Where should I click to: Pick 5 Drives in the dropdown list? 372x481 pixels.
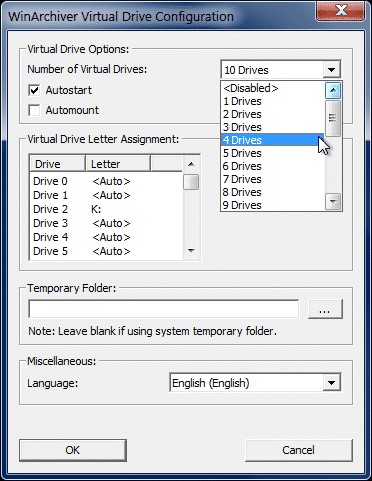point(273,153)
